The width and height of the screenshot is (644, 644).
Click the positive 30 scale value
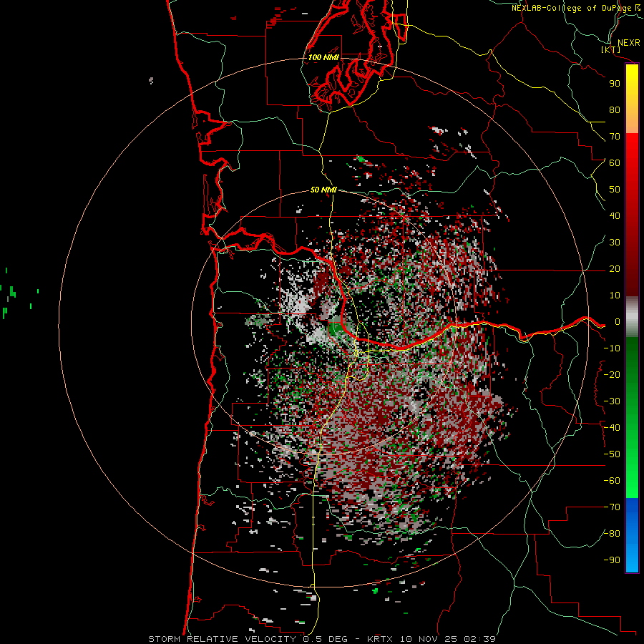click(615, 243)
